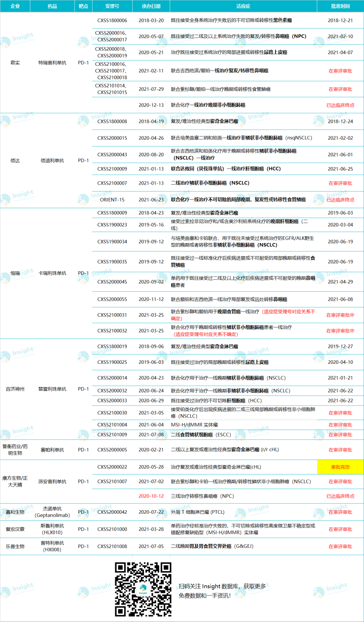The height and width of the screenshot is (622, 364).
Task: Click approval date 2019-06-03
Action: pyautogui.click(x=340, y=213)
